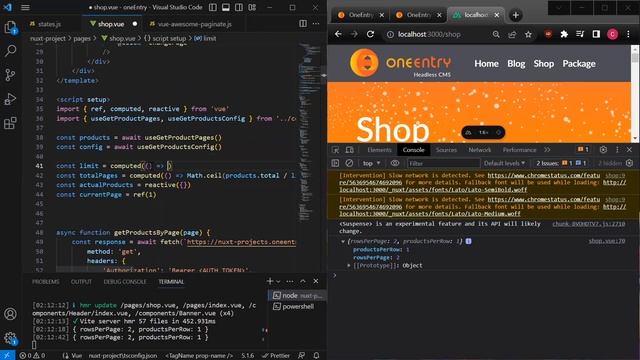Select the powershell terminal instance
Screen dimensions: 640x360
297,307
